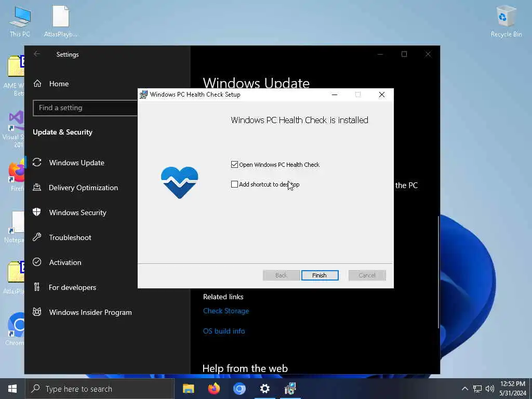The image size is (532, 399).
Task: Select the AtlasPlayb... file icon on desktop
Action: (61, 21)
